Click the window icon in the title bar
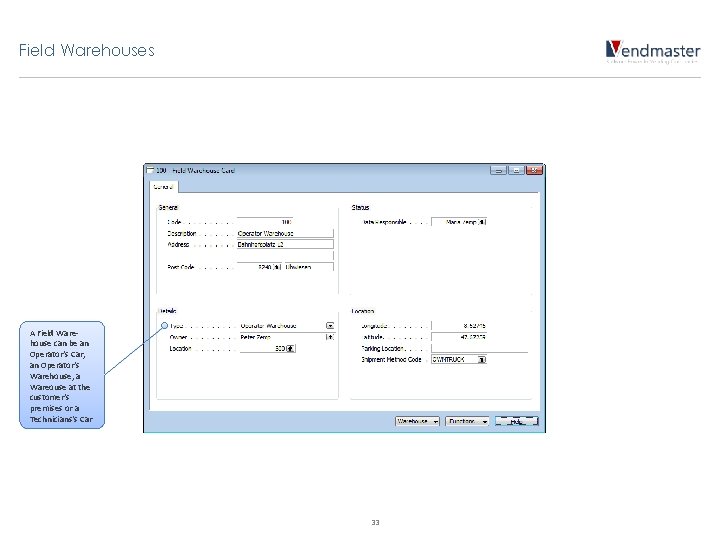Screen dimensions: 720x540 pyautogui.click(x=150, y=170)
